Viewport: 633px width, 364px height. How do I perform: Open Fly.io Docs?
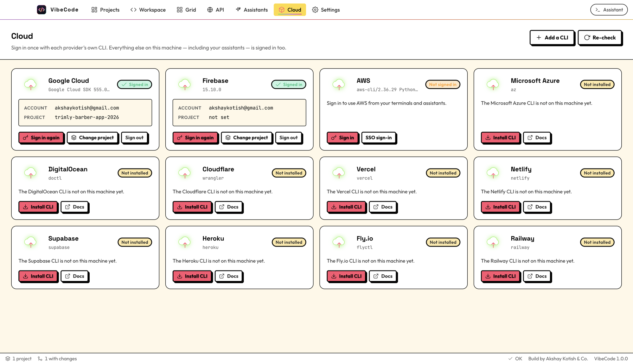click(383, 276)
